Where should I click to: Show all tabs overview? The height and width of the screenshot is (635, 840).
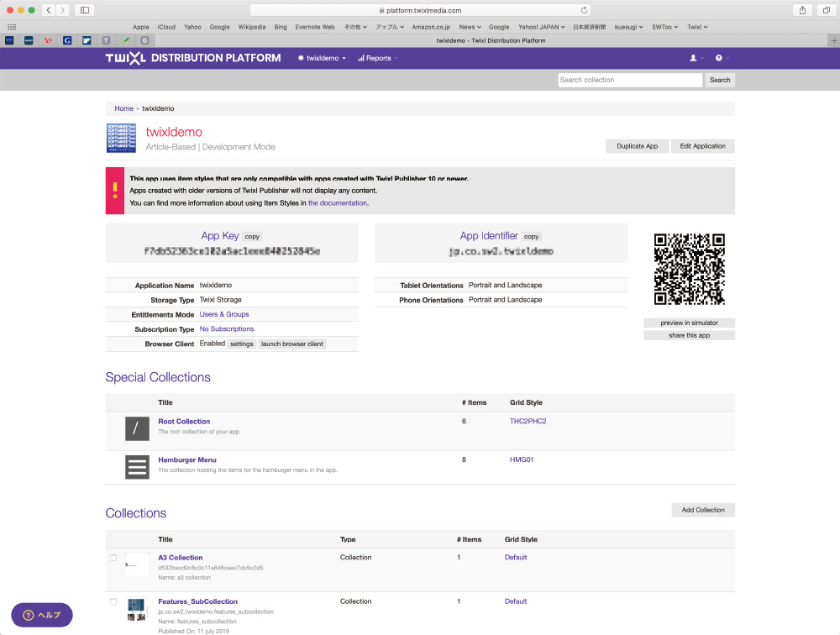click(827, 10)
